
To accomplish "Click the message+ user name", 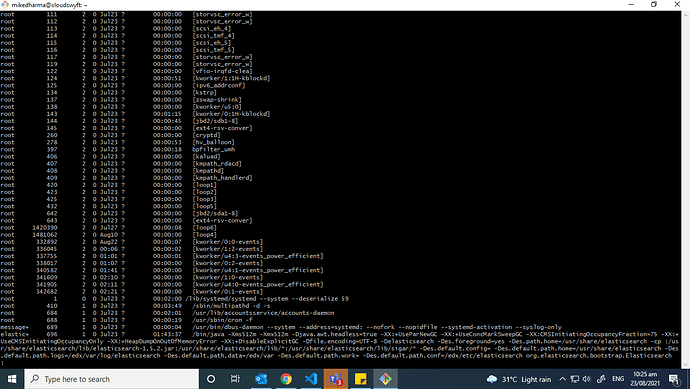I will (14, 327).
